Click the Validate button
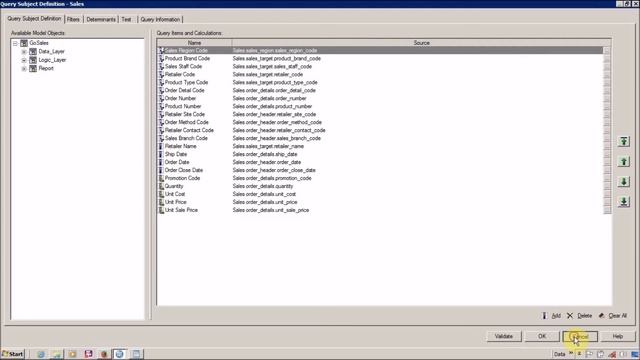Image resolution: width=640 pixels, height=360 pixels. click(x=504, y=336)
